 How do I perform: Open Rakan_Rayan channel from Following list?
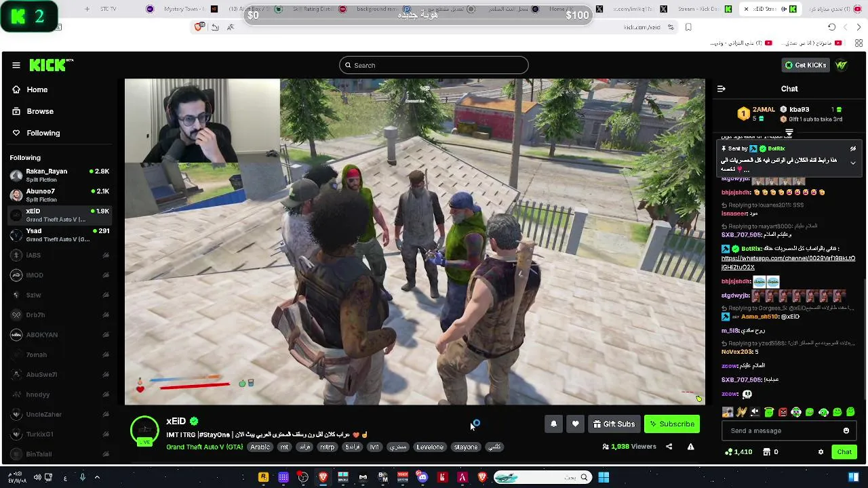pyautogui.click(x=60, y=175)
